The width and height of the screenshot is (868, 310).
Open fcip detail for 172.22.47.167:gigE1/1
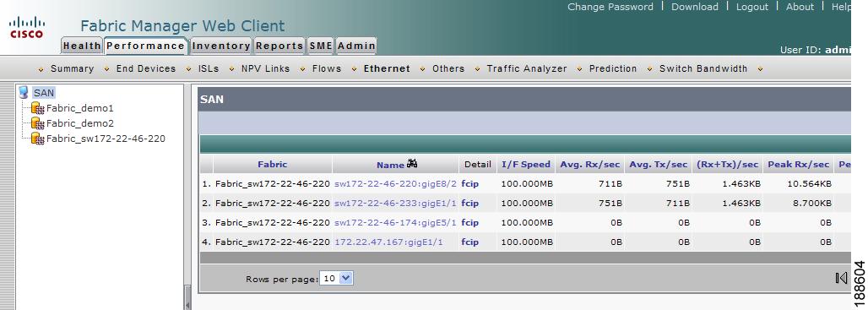click(x=469, y=242)
